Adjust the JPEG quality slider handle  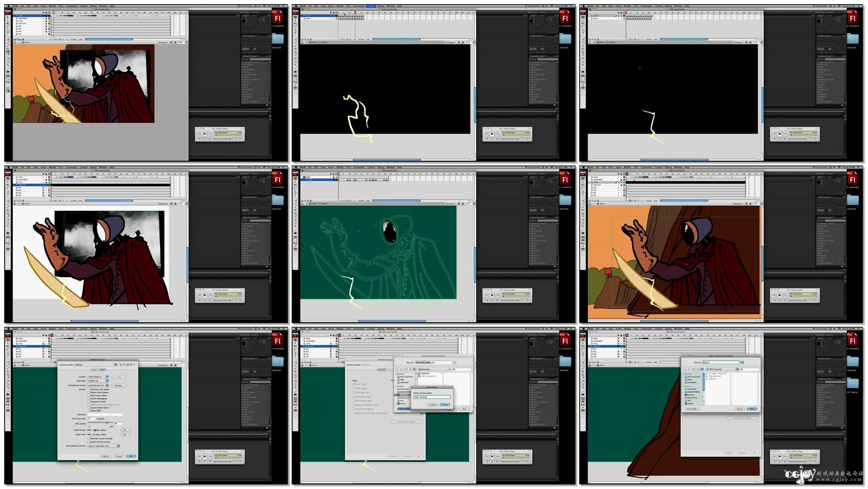[107, 423]
